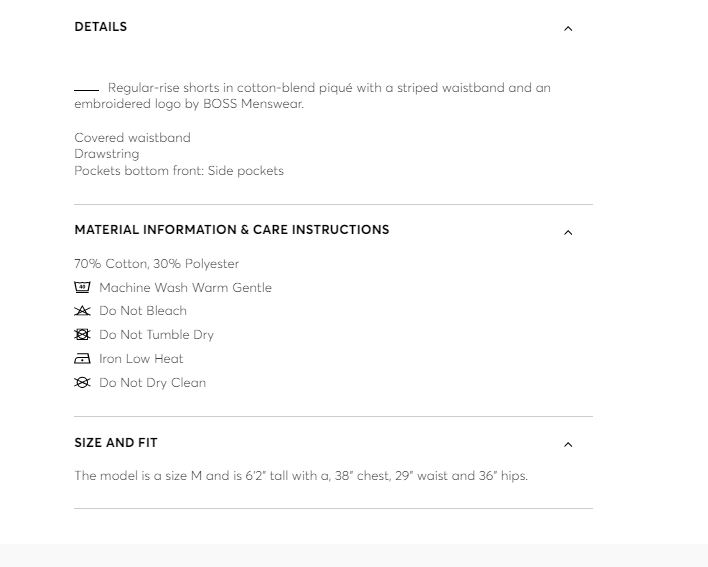This screenshot has width=708, height=567.
Task: Collapse Material Information & Care Instructions chevron
Action: (x=568, y=232)
